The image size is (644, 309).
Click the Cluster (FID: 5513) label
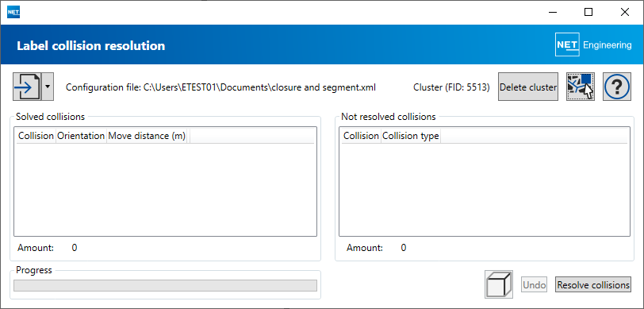[x=451, y=87]
